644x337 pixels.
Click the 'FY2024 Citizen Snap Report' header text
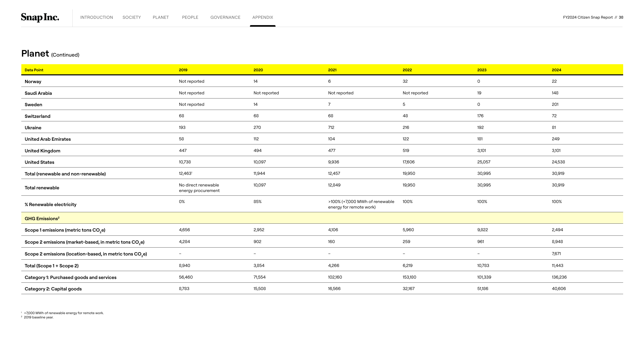pos(588,17)
